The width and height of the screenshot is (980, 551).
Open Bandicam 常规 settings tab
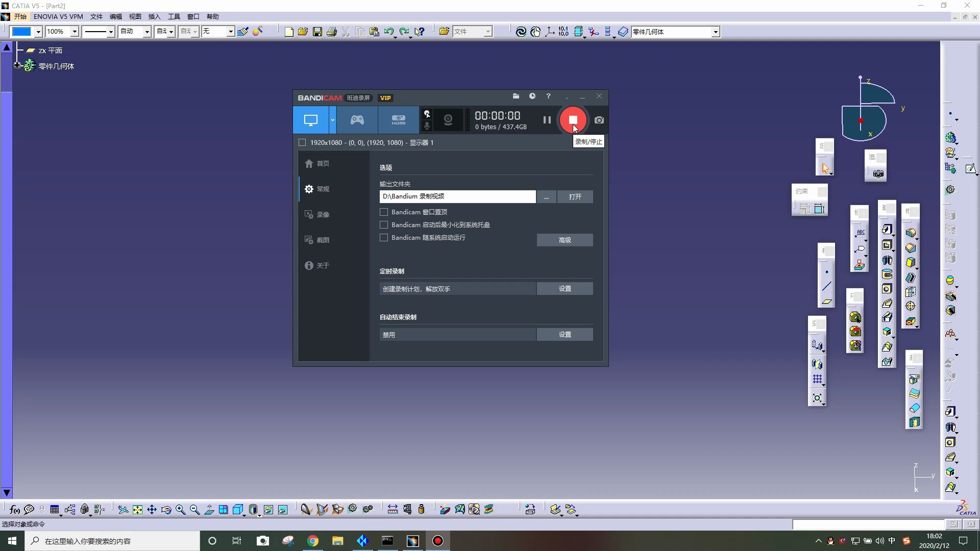tap(323, 189)
